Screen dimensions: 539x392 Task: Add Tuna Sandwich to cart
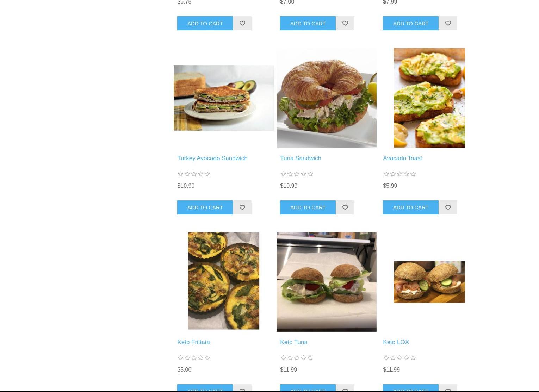coord(308,207)
